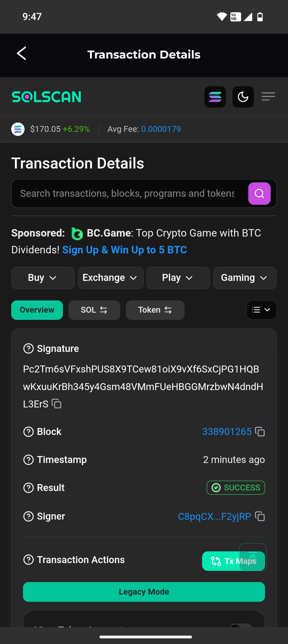Open block 338901265 link
This screenshot has width=288, height=644.
(227, 432)
